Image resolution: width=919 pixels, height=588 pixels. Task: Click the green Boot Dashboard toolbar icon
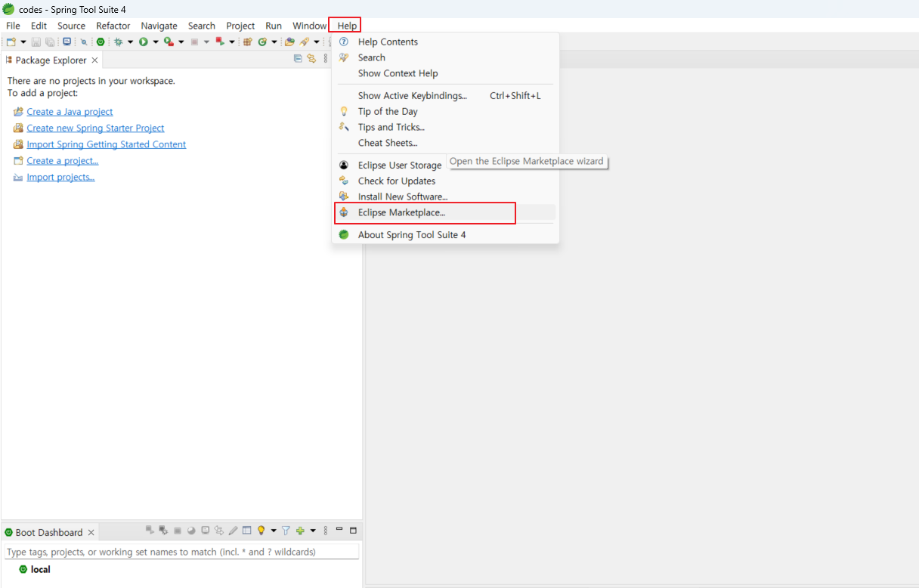click(x=101, y=42)
